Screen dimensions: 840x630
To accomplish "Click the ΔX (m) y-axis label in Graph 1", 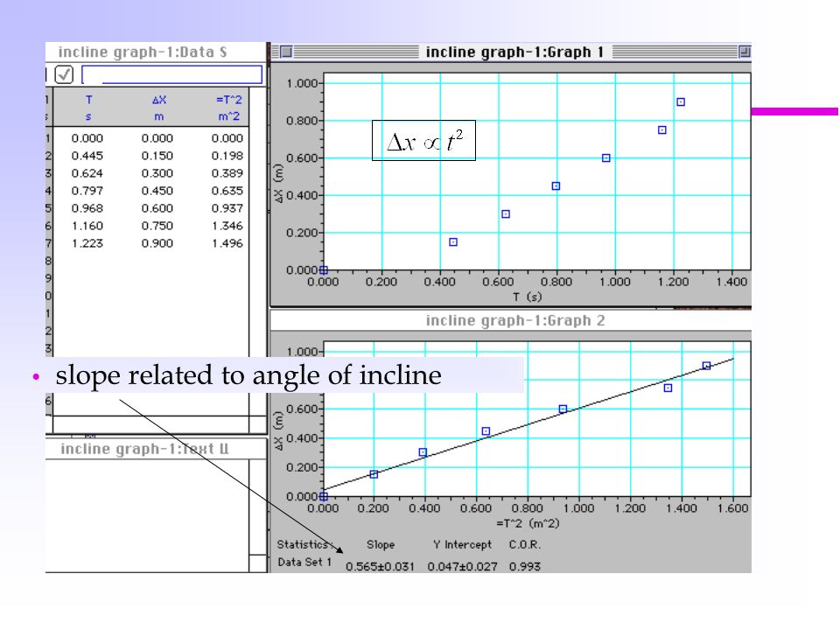I will click(x=278, y=183).
